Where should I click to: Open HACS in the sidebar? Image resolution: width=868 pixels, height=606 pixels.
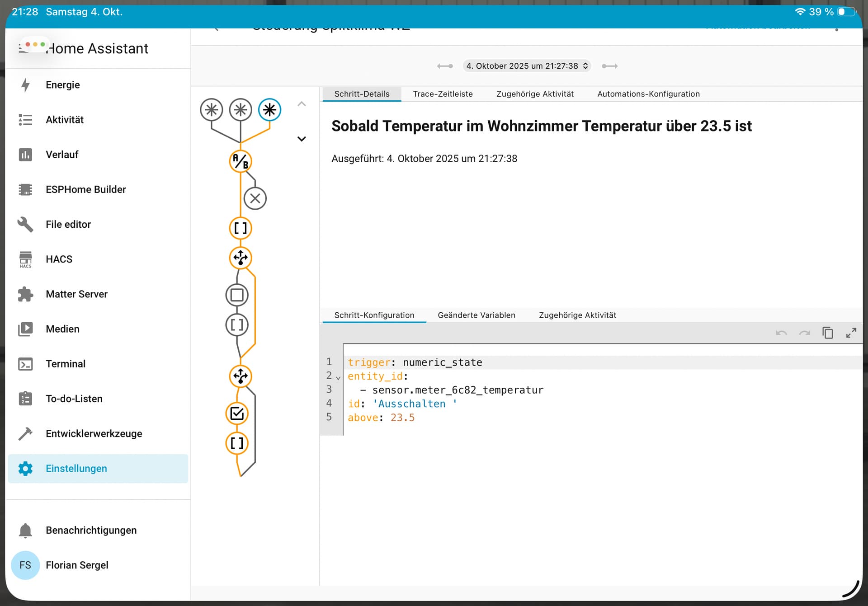click(x=59, y=259)
